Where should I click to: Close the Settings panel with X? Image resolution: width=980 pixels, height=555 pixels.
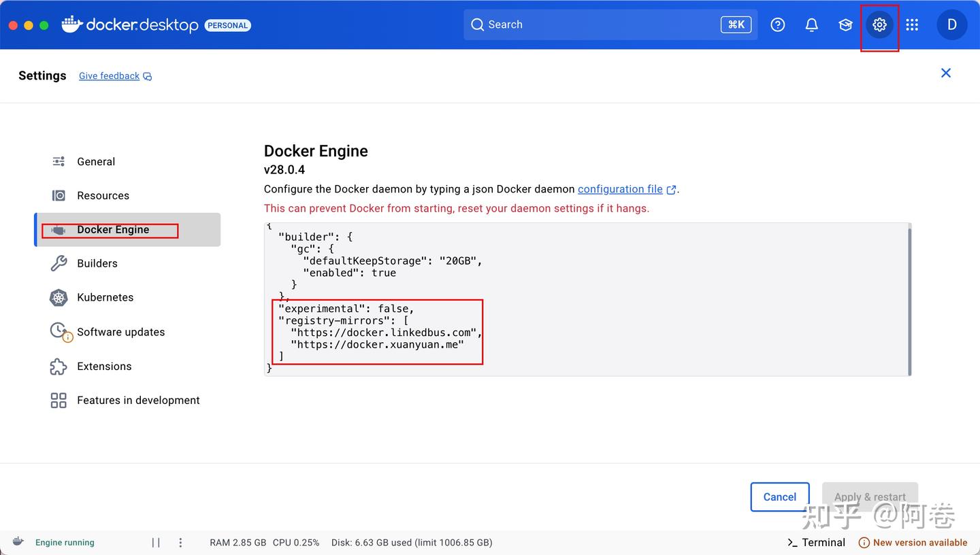coord(946,73)
